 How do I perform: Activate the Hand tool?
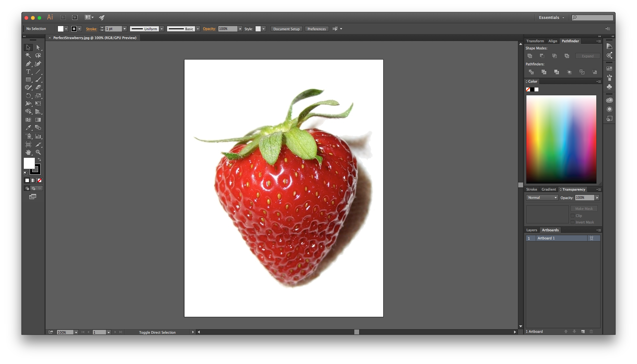pyautogui.click(x=28, y=152)
